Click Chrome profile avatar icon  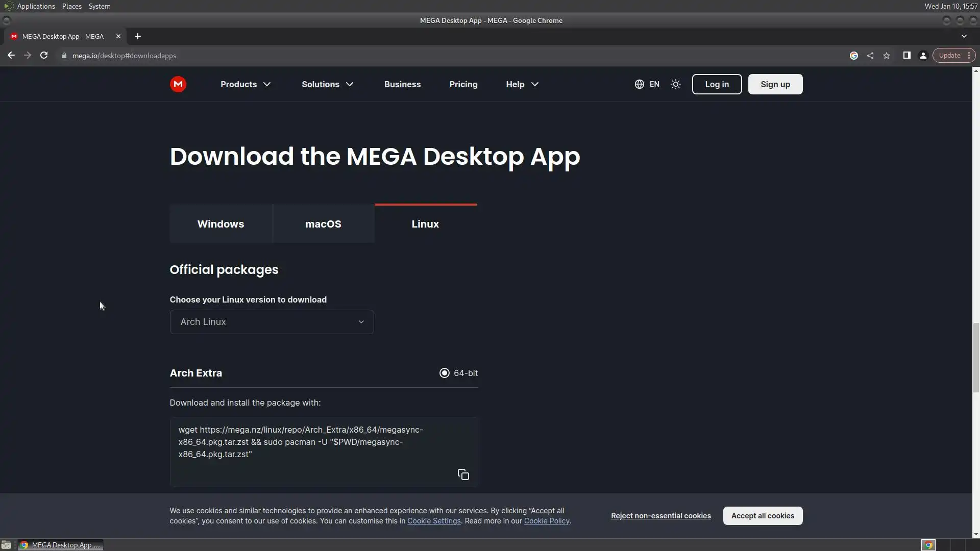pos(923,56)
